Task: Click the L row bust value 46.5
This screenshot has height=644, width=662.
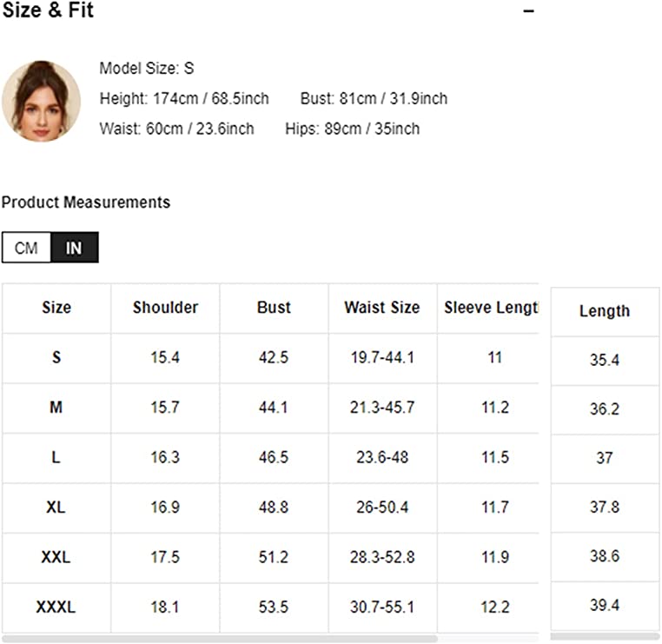Action: point(274,457)
